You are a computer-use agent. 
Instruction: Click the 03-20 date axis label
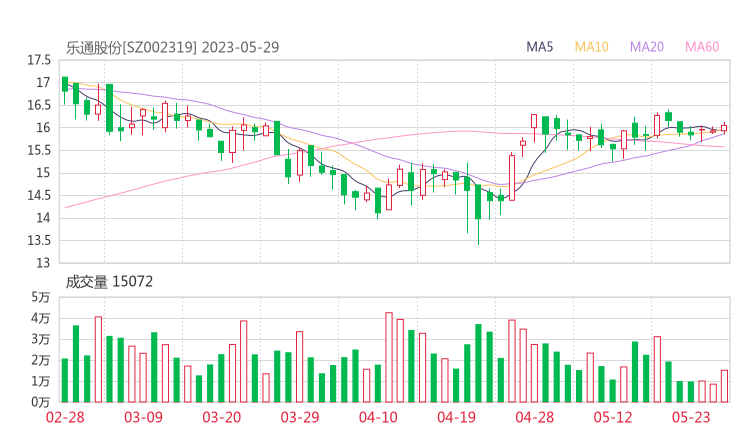[x=221, y=417]
